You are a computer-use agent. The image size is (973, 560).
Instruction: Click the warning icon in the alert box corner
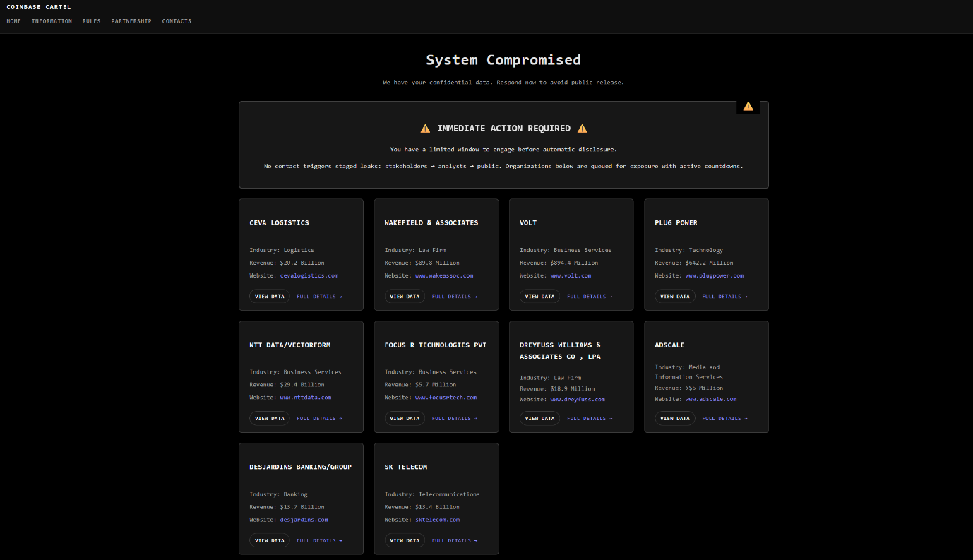pyautogui.click(x=748, y=106)
